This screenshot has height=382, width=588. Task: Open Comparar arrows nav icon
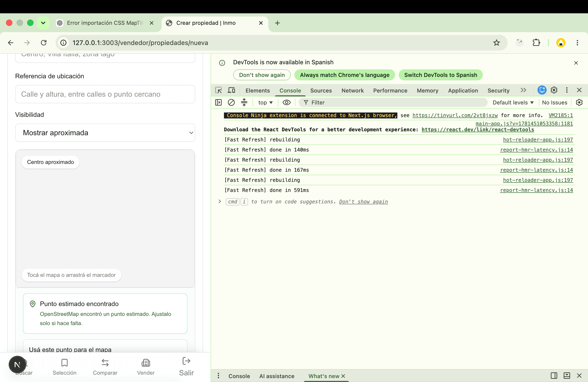coord(105,363)
